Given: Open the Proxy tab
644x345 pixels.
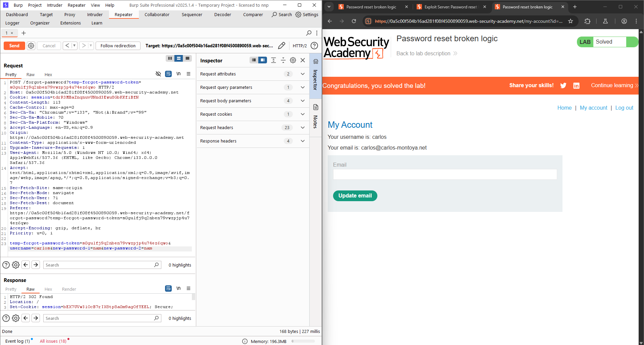Looking at the screenshot, I should tap(70, 14).
